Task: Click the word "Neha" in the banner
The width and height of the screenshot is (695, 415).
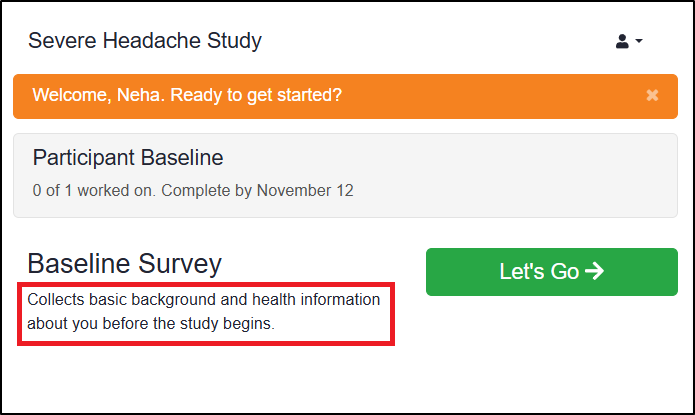Action: 125,96
